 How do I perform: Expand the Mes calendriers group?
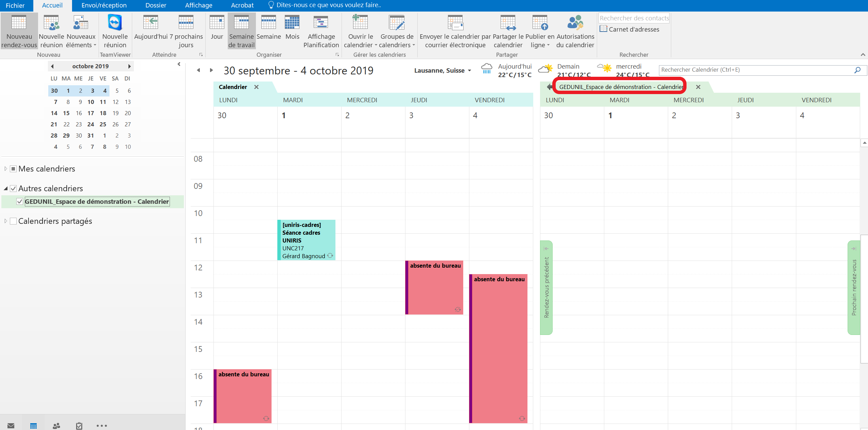5,169
